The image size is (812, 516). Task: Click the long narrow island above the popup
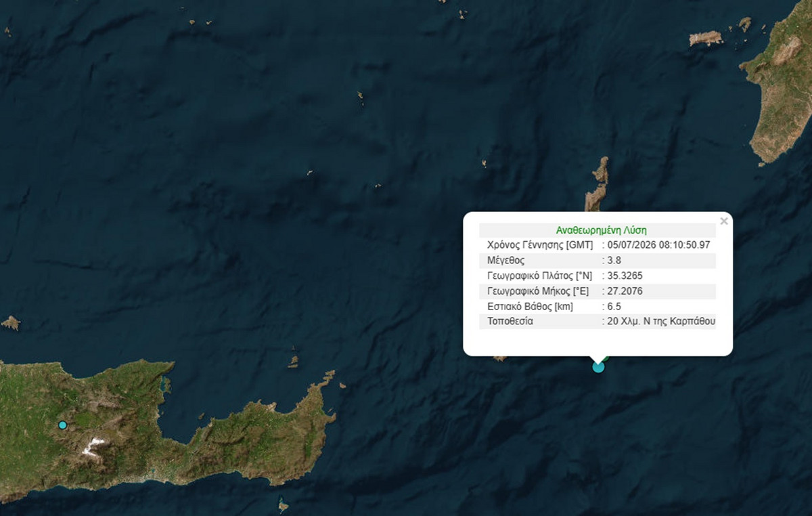pos(597,184)
